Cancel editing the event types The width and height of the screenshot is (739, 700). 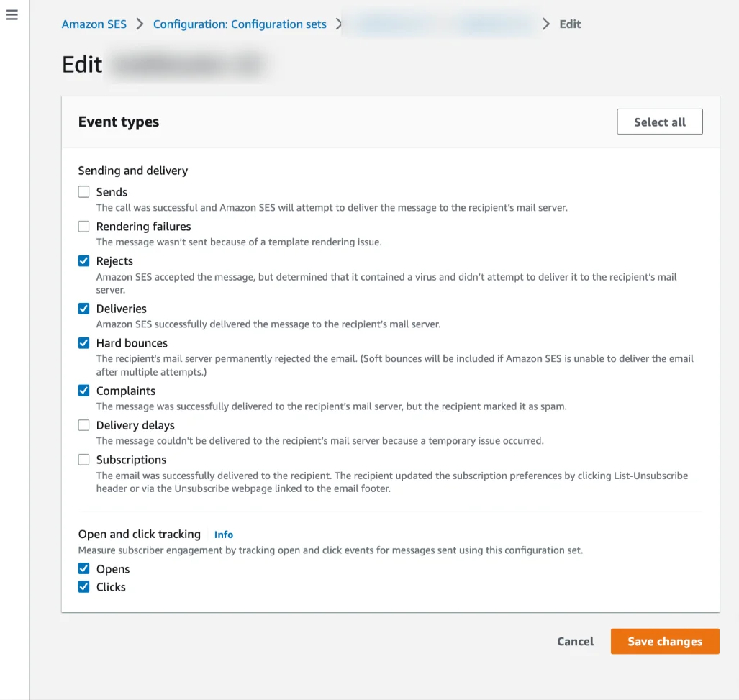click(575, 642)
